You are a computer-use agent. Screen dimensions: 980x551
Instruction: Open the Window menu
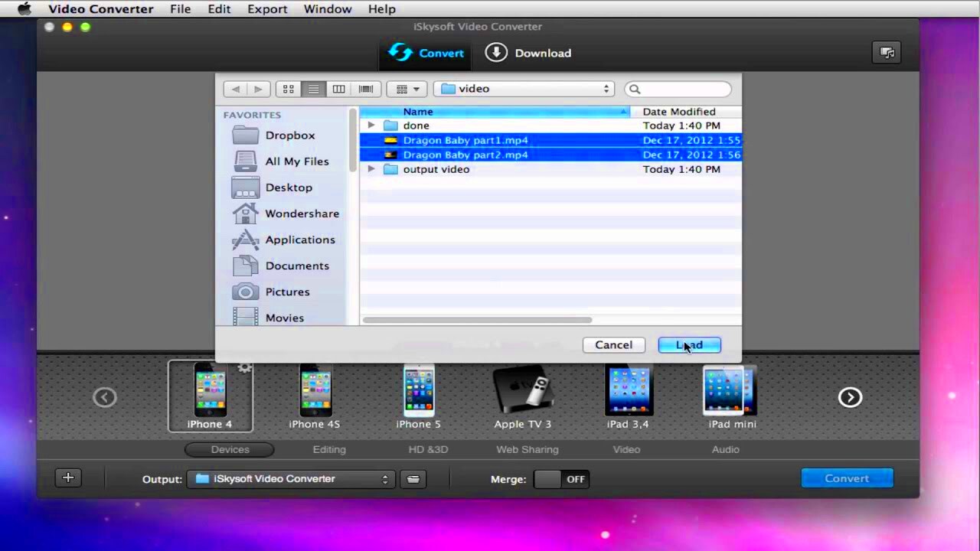tap(328, 9)
